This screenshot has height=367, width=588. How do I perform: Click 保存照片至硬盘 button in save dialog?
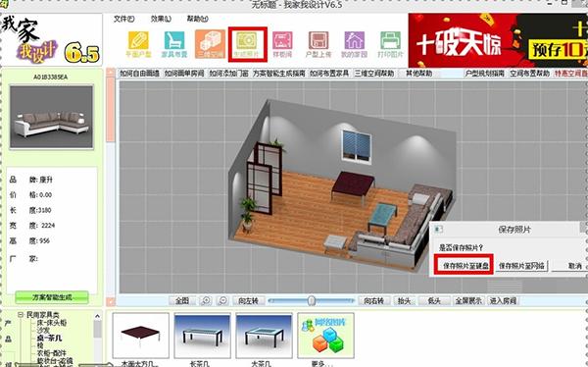click(465, 266)
